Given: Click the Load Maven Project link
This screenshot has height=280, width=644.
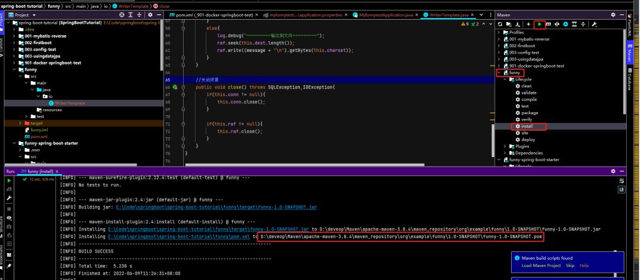Looking at the screenshot, I should (x=541, y=265).
